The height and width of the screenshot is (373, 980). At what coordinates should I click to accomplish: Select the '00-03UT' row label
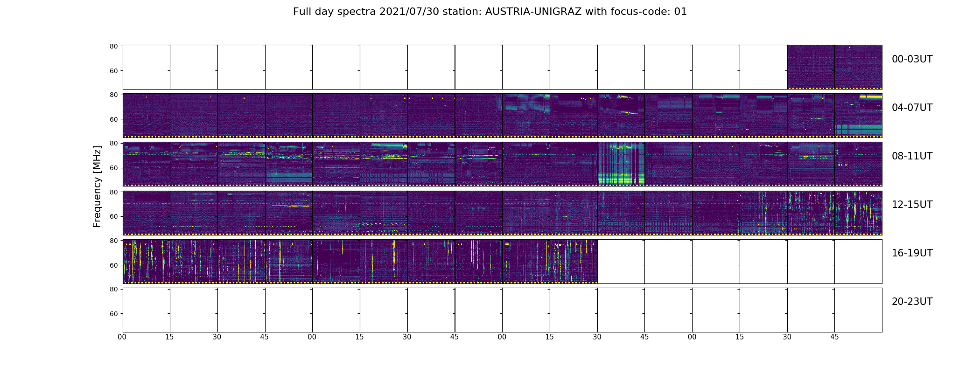coord(912,59)
